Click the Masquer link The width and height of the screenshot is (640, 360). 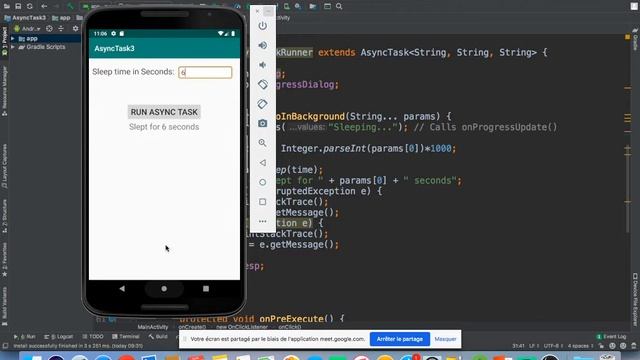pos(445,339)
